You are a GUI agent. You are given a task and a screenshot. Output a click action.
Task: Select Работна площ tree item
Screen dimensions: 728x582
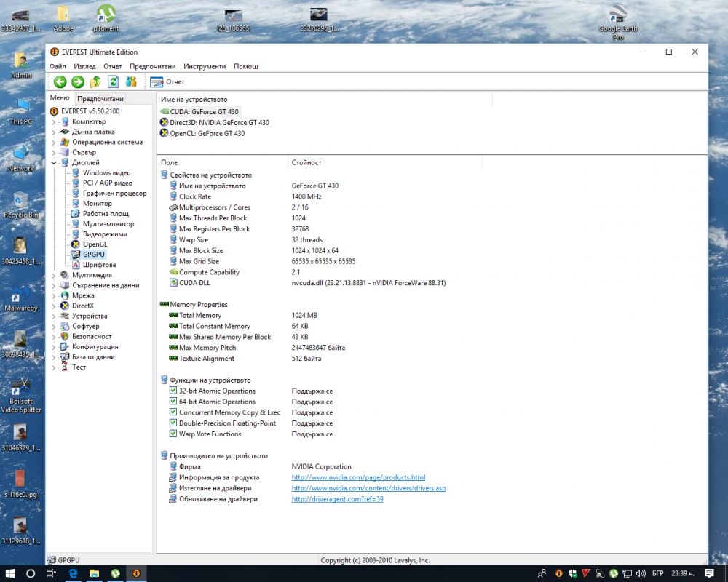[x=106, y=213]
